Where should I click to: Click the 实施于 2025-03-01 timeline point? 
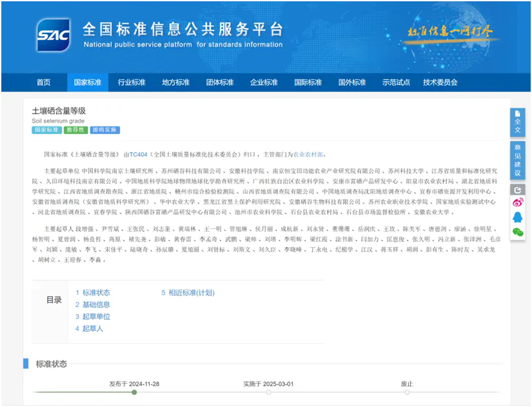(x=268, y=392)
